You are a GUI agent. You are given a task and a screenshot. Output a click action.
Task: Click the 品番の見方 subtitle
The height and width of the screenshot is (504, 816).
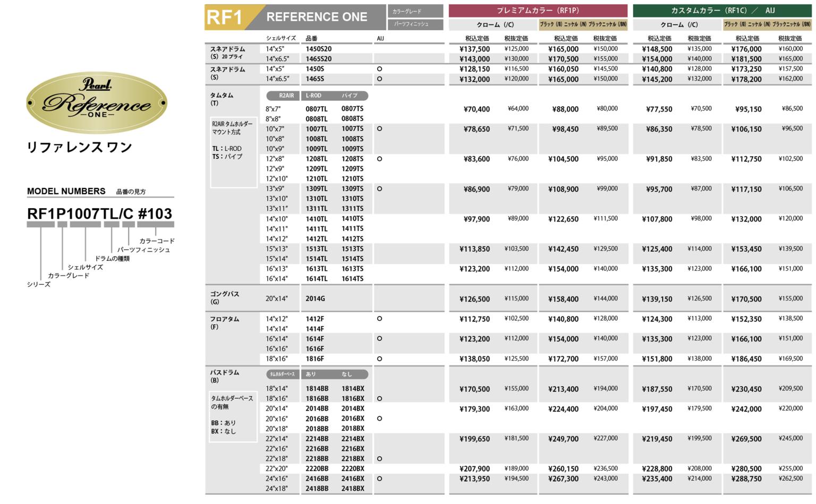(131, 192)
